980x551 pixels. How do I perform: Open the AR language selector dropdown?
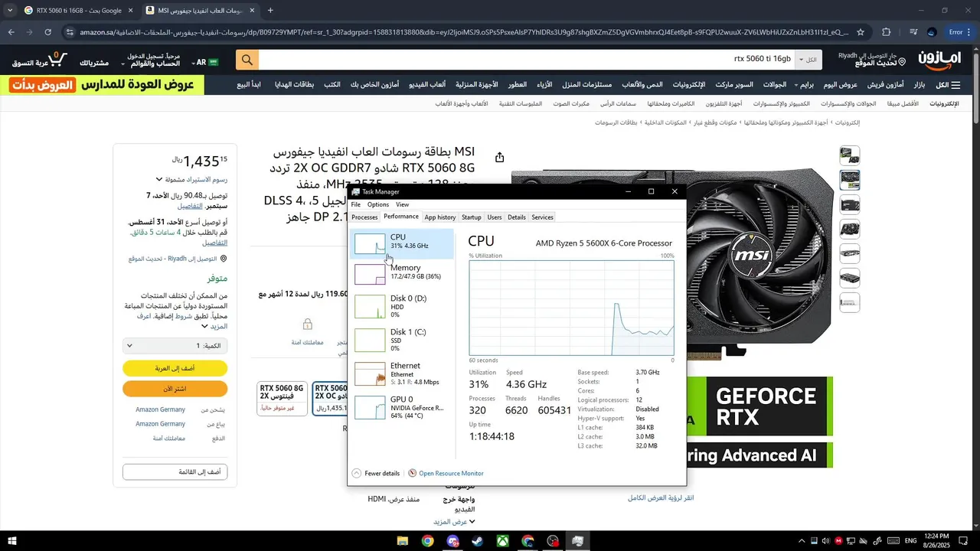(x=207, y=62)
